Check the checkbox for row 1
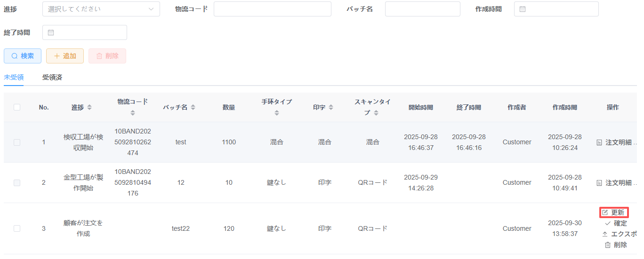The image size is (644, 259). click(x=17, y=142)
